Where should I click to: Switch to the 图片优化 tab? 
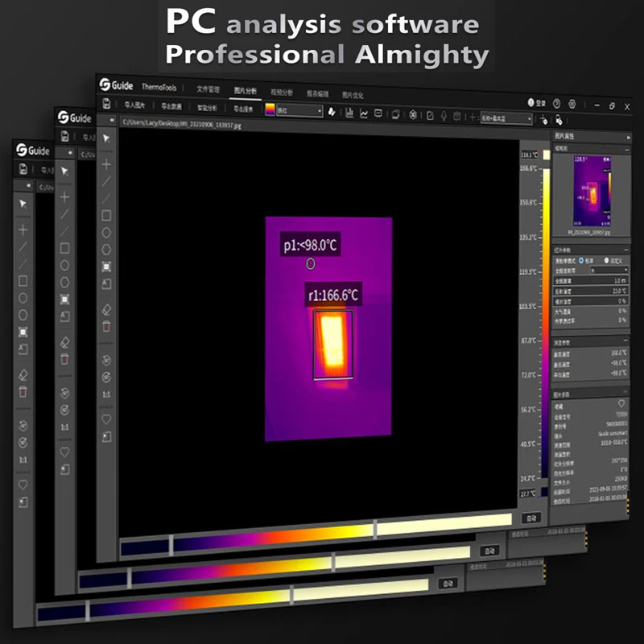353,95
